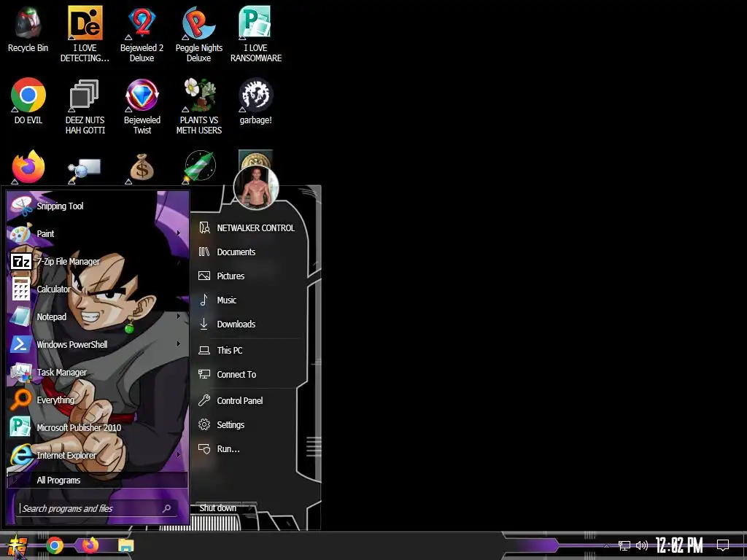747x560 pixels.
Task: Open the I LOVE DETECTING desktop shortcut
Action: [x=85, y=34]
